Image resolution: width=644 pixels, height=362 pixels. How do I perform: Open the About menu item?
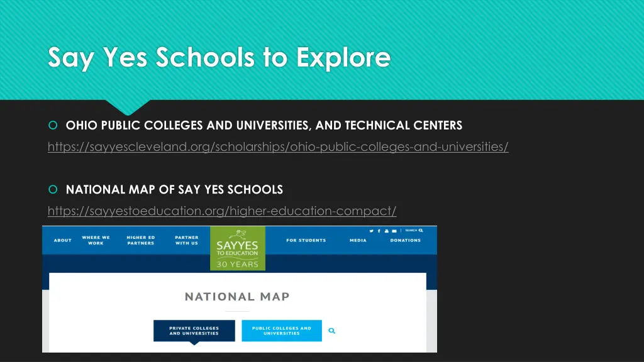tap(63, 241)
